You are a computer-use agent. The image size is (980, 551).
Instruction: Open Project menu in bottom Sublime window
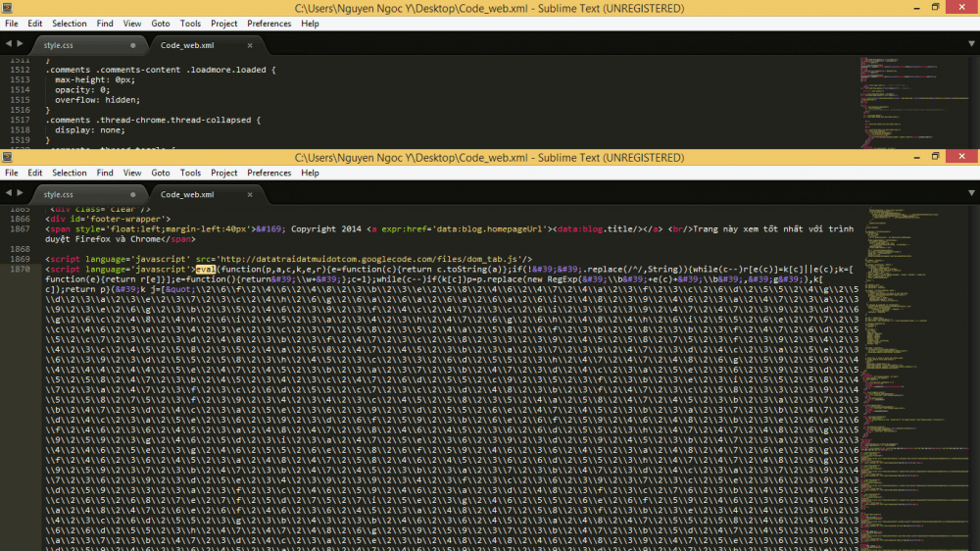click(x=223, y=174)
